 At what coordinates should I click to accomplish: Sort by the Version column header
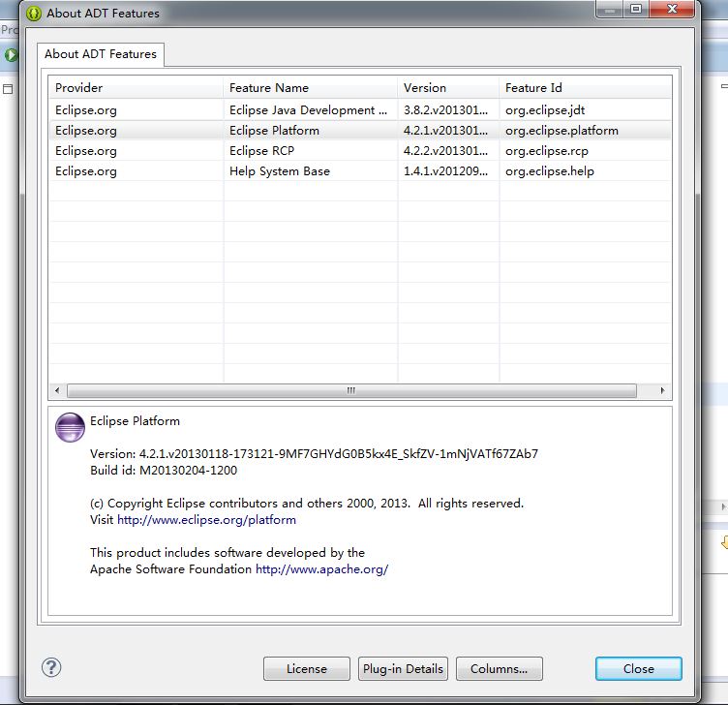(x=448, y=88)
